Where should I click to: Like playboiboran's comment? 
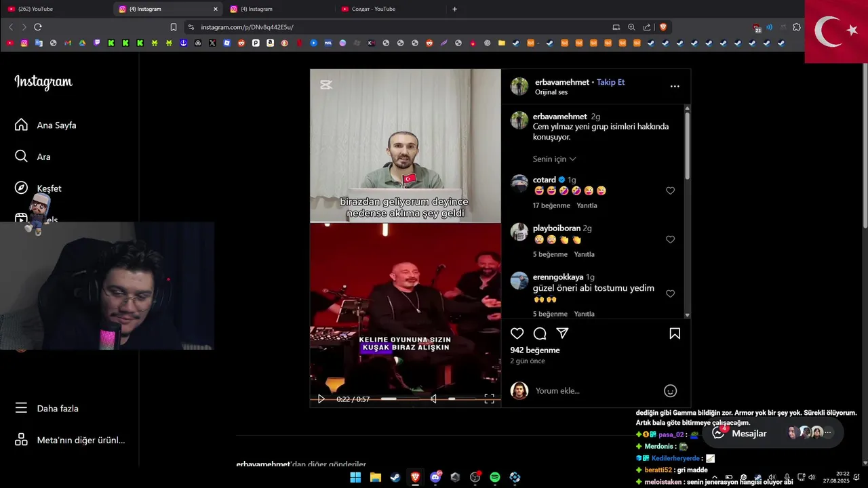pyautogui.click(x=670, y=239)
